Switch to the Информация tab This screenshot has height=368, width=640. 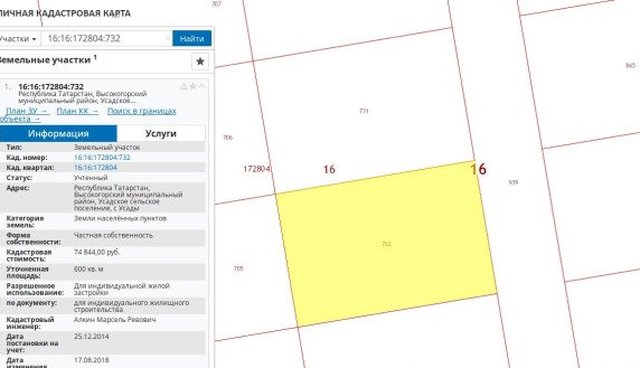point(58,133)
